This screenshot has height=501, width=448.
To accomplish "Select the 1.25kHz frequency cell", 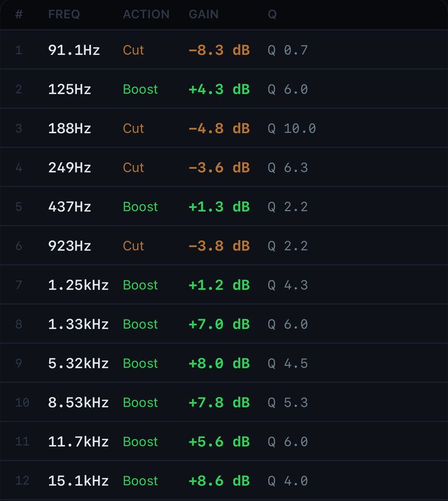I will 78,285.
